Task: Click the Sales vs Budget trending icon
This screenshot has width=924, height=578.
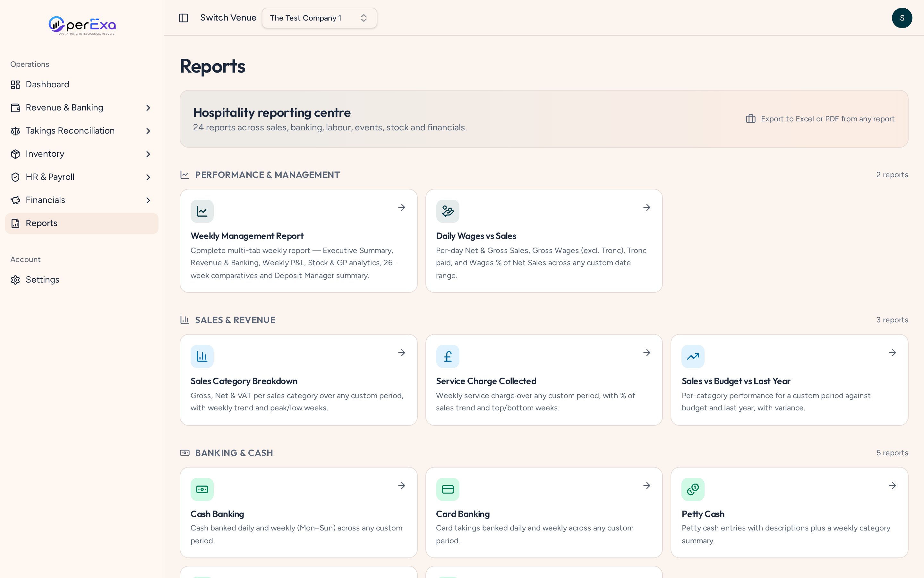Action: [693, 357]
